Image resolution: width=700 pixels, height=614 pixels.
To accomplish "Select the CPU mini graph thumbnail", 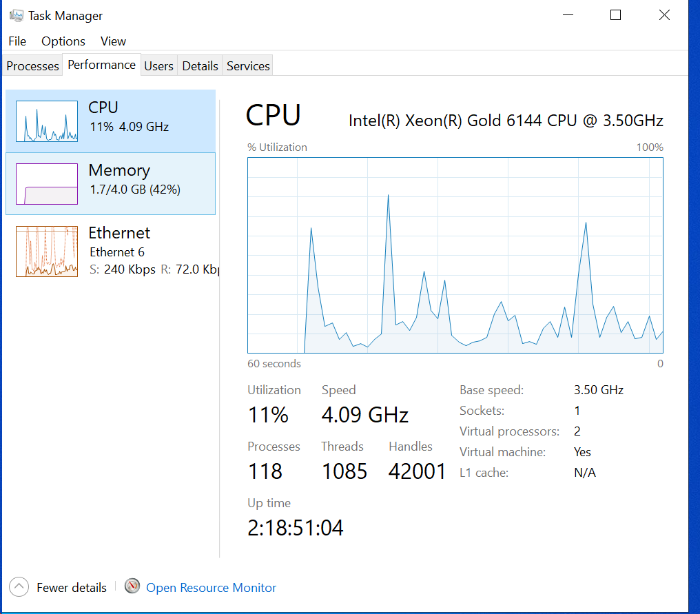I will pyautogui.click(x=47, y=121).
